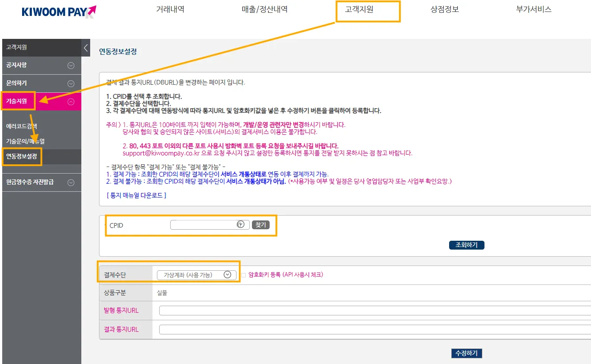Open the 매출/정산내역 top menu
The height and width of the screenshot is (364, 591).
coord(264,9)
